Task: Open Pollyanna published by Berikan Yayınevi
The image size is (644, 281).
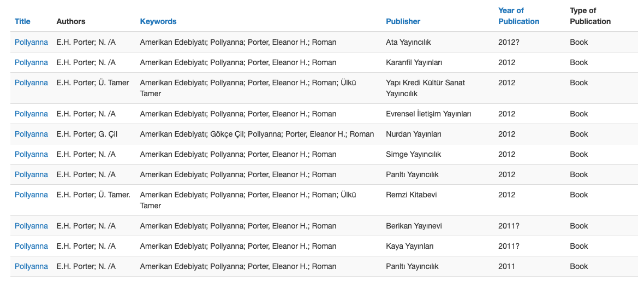Action: point(31,226)
